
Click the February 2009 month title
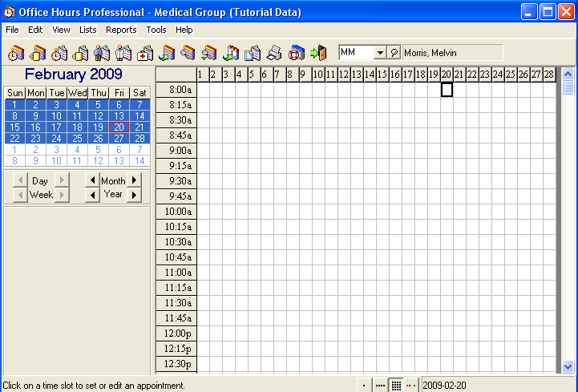tap(74, 74)
